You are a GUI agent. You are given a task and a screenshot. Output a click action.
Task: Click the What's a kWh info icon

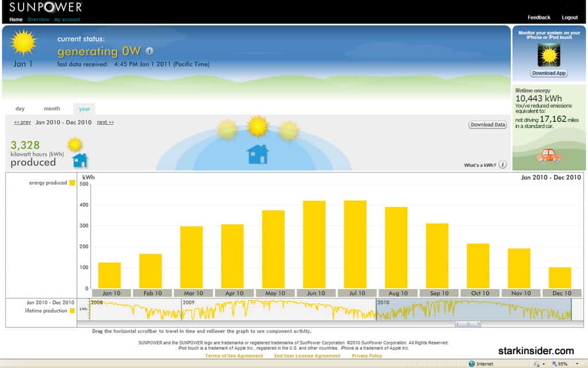[502, 165]
